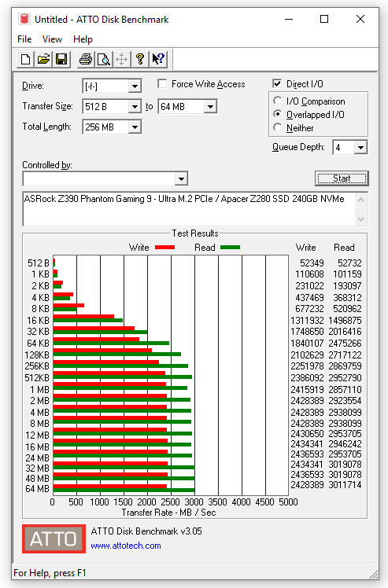
Task: Click the ATTO logo at the bottom
Action: pyautogui.click(x=54, y=539)
